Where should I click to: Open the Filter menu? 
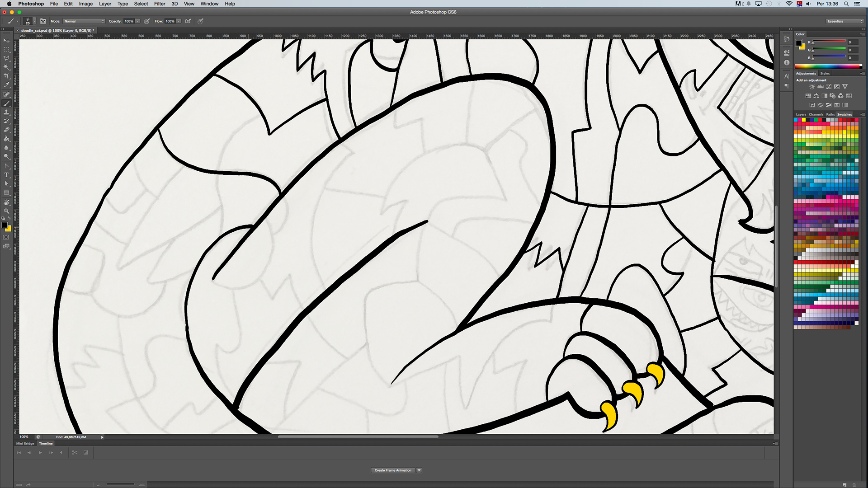click(160, 4)
